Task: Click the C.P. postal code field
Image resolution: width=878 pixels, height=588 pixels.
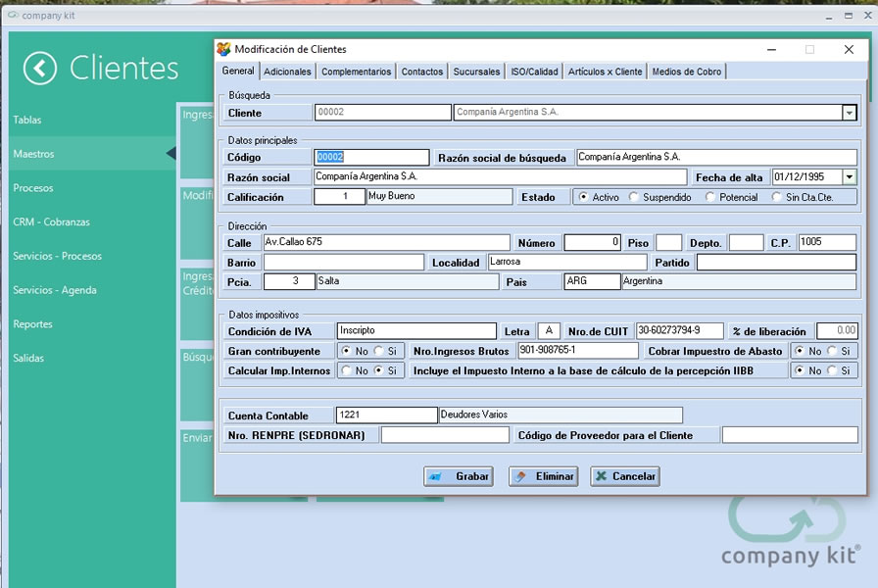Action: click(x=828, y=242)
